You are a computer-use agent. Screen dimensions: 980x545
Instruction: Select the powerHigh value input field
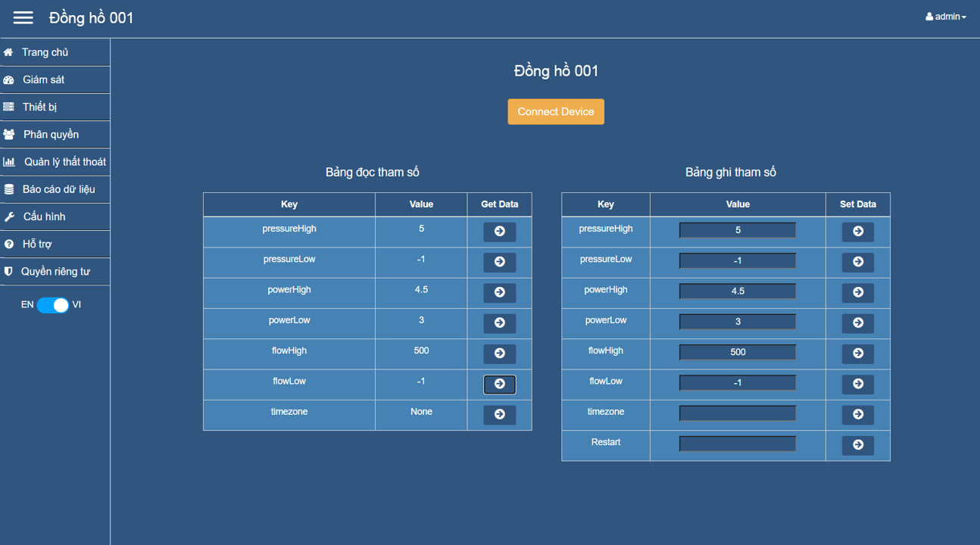click(x=737, y=291)
